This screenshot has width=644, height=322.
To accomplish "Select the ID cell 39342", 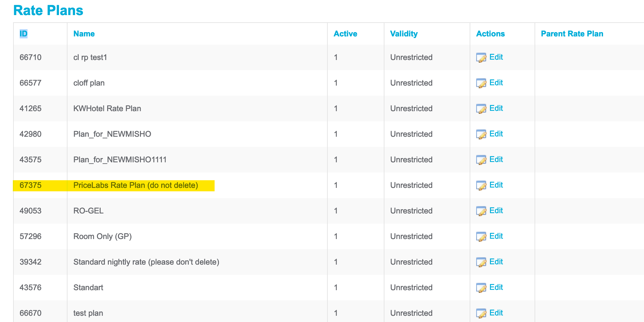I will tap(30, 262).
